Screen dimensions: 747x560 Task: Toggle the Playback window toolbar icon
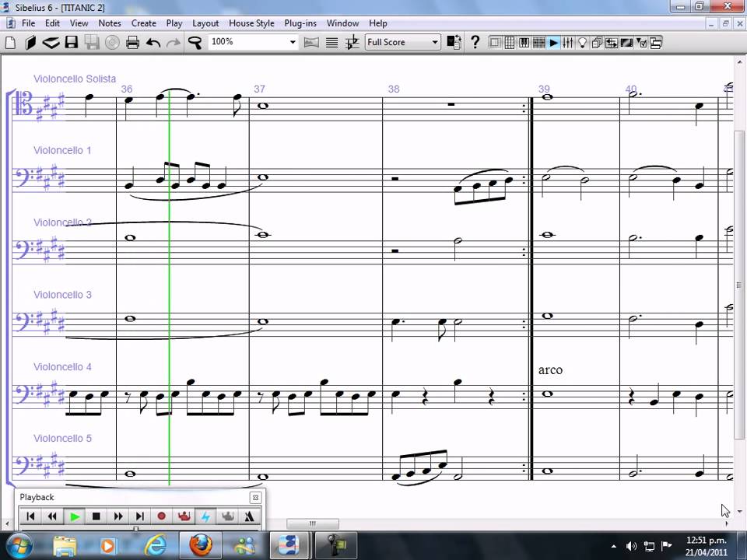point(553,43)
